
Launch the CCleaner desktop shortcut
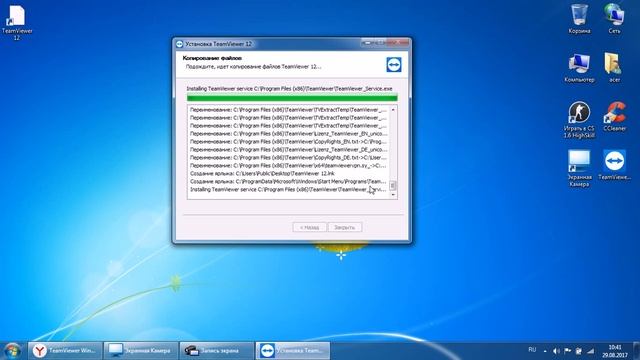coord(614,116)
